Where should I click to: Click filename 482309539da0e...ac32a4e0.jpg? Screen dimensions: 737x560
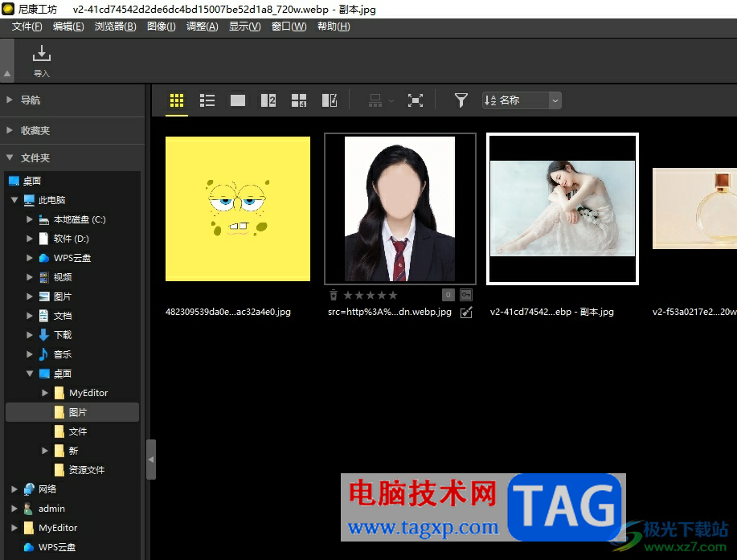click(x=228, y=312)
